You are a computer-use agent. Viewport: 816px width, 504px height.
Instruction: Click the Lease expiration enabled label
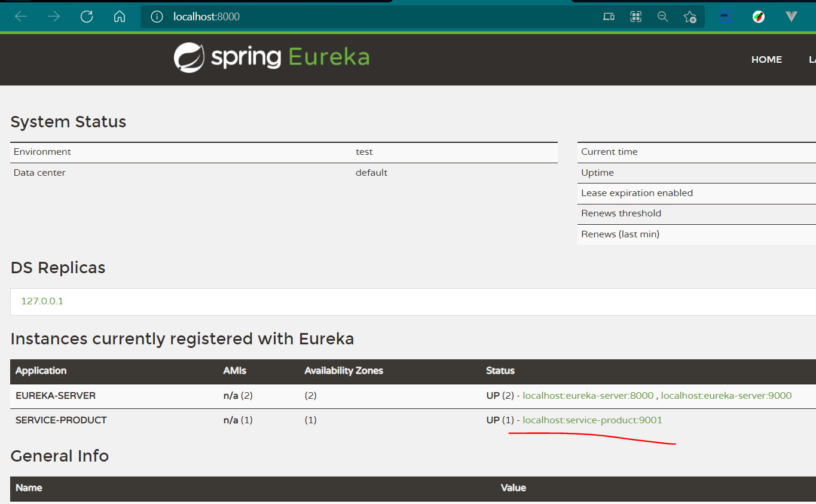(x=637, y=193)
